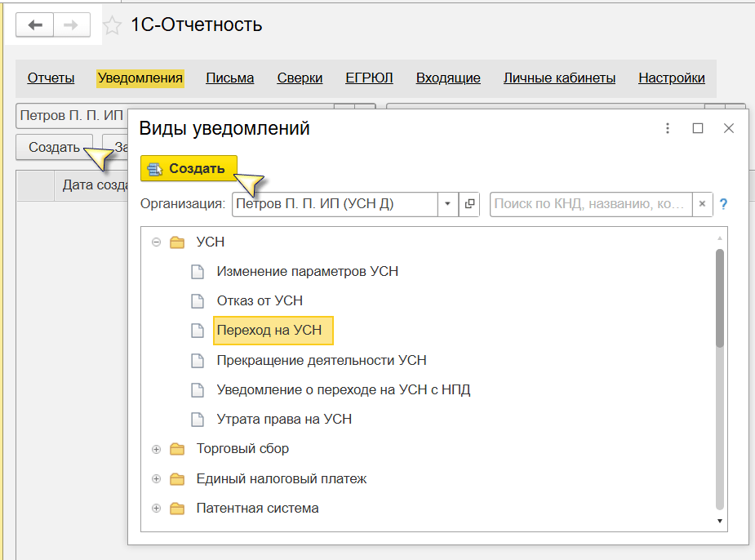Viewport: 755px width, 560px height.
Task: Open the Настройки tab
Action: click(671, 78)
